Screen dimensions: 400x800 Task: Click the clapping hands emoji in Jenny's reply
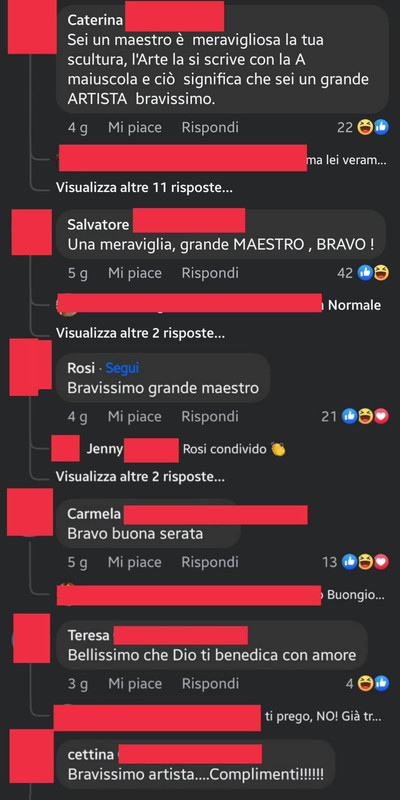(x=278, y=449)
